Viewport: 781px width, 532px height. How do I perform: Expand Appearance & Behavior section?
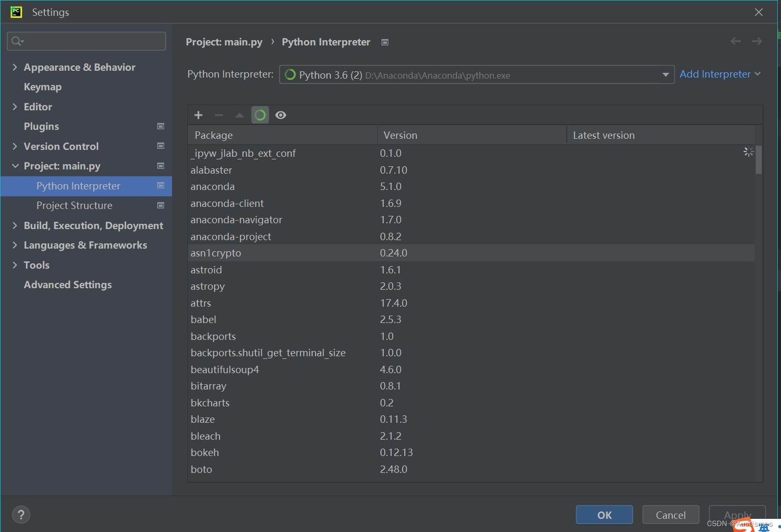coord(15,67)
